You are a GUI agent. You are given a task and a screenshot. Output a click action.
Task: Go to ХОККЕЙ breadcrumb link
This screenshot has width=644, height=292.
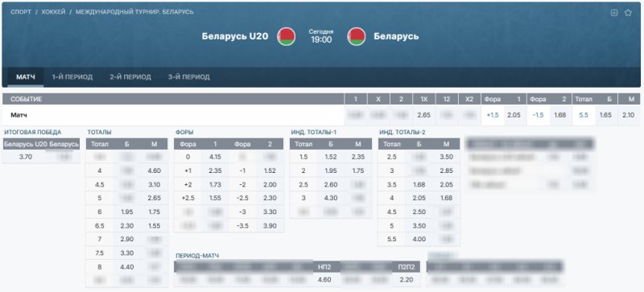click(53, 12)
